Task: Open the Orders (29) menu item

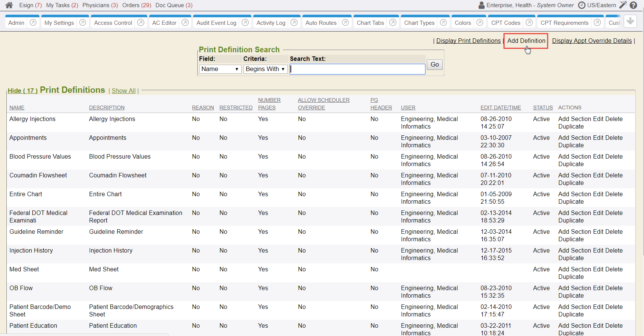Action: click(x=136, y=5)
